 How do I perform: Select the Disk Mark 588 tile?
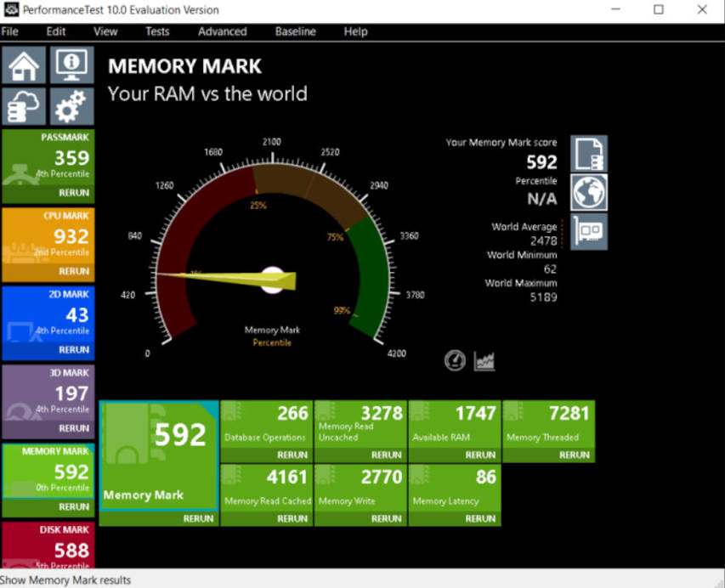48,546
